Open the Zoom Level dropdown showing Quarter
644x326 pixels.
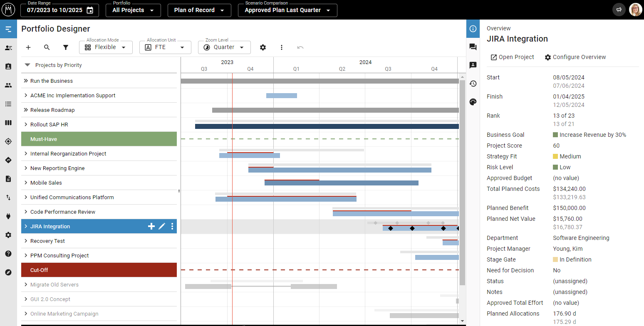click(x=224, y=47)
